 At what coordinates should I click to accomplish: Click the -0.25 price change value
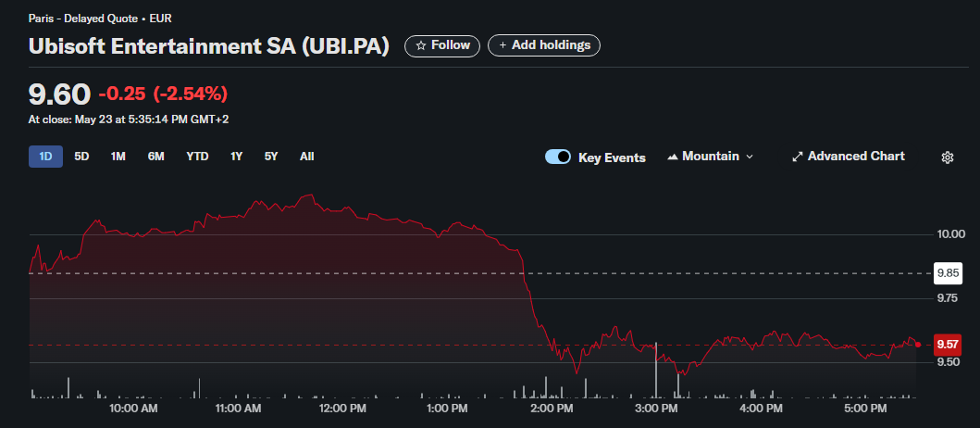point(122,94)
